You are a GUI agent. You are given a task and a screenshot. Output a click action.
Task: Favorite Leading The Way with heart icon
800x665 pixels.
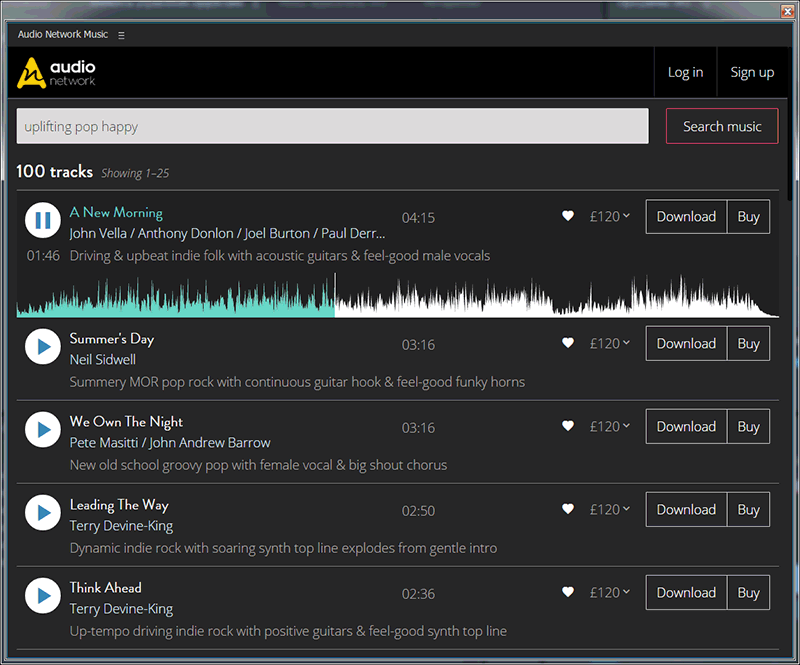(568, 509)
